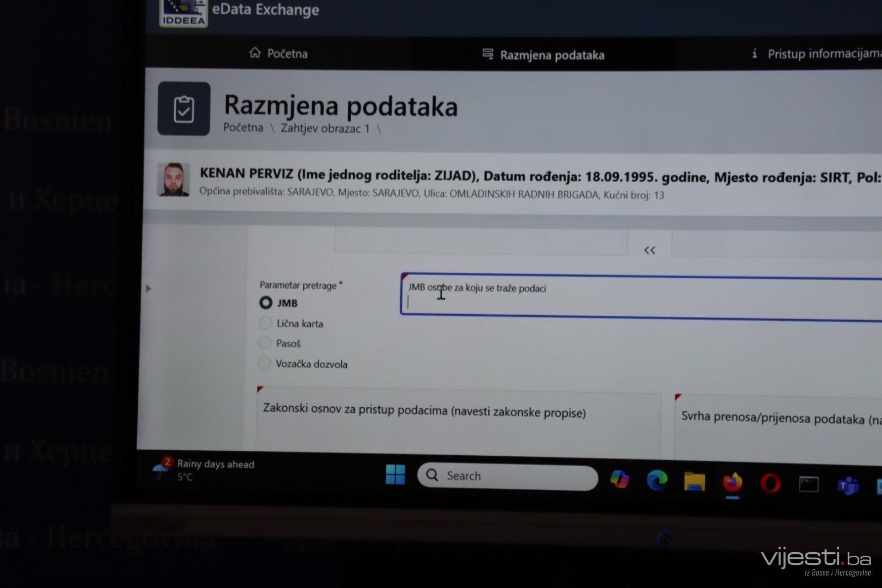
Task: Open Microsoft Edge from taskbar
Action: pyautogui.click(x=657, y=481)
